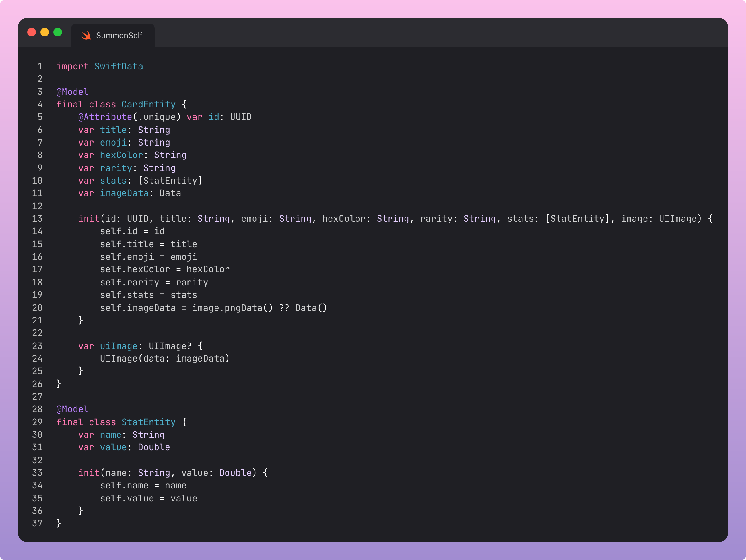Click 'init(name: String' on line 33
The width and height of the screenshot is (746, 560).
click(124, 473)
